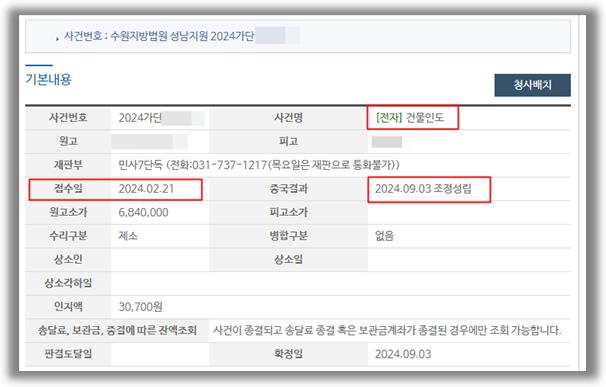Select 2024.09.03 조정성립 result text

(423, 189)
